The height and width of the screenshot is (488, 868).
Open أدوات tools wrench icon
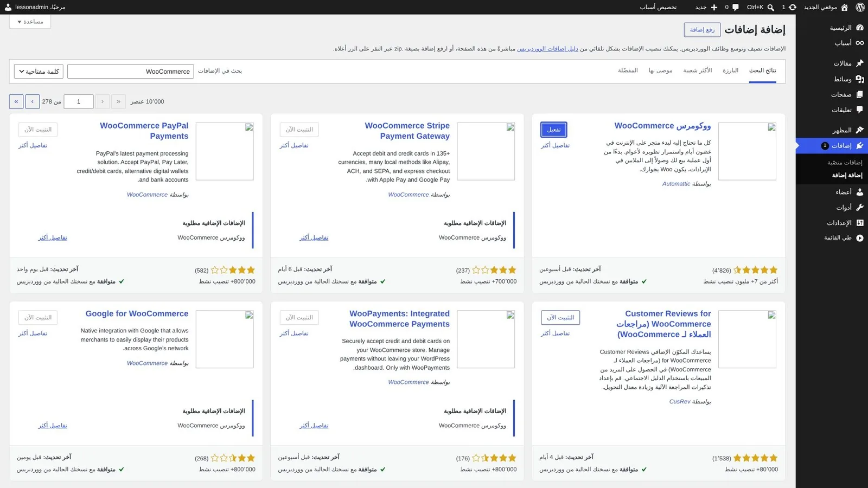[860, 207]
